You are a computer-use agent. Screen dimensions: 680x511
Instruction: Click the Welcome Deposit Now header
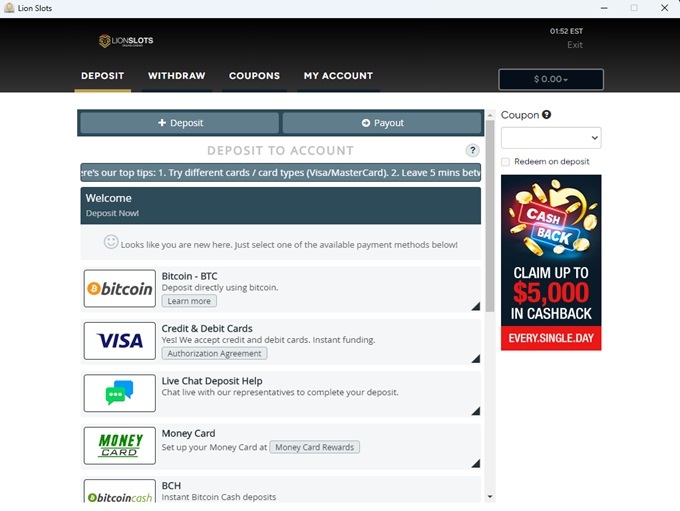coord(281,206)
